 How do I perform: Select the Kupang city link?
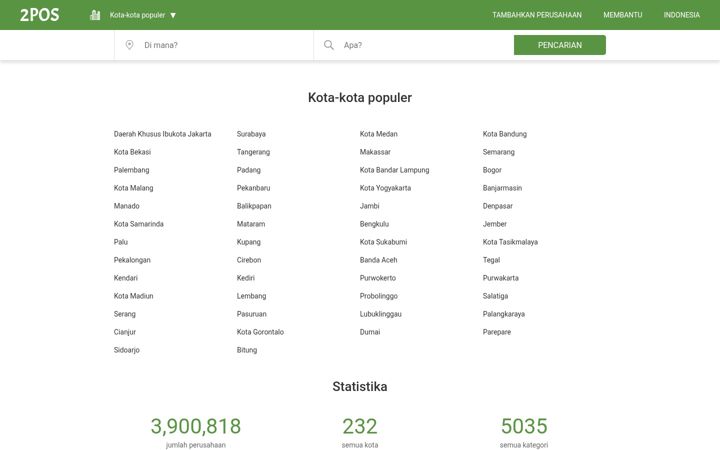pyautogui.click(x=249, y=242)
